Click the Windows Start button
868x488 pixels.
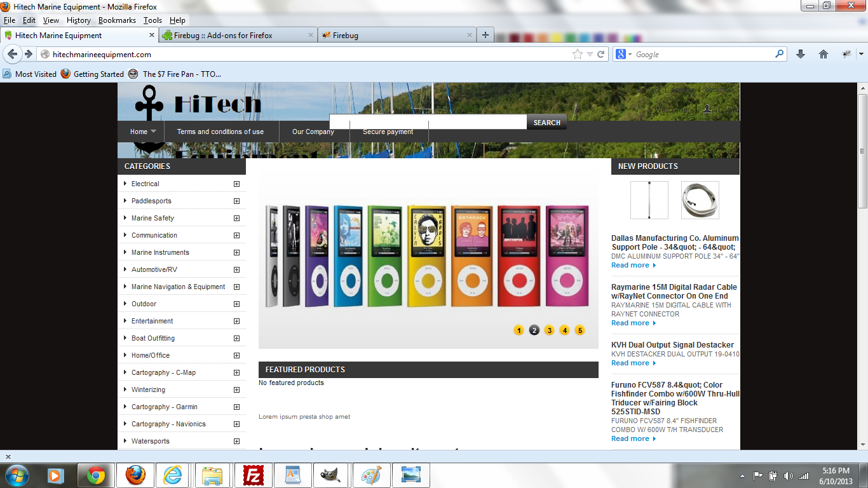(17, 475)
